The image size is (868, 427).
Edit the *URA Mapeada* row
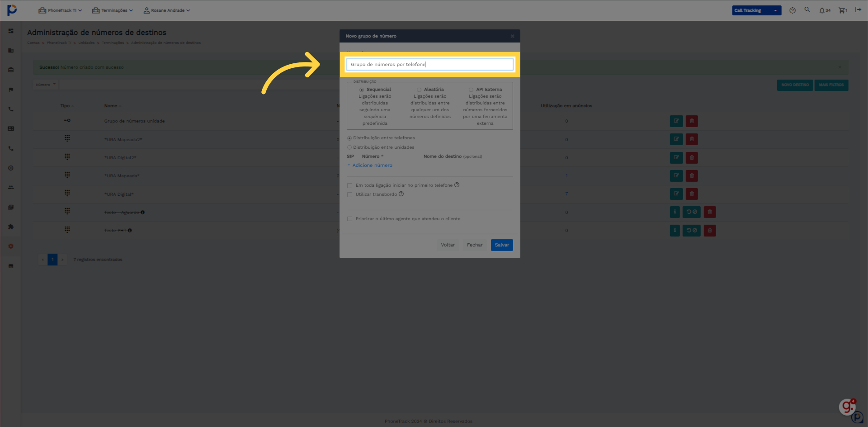coord(676,176)
